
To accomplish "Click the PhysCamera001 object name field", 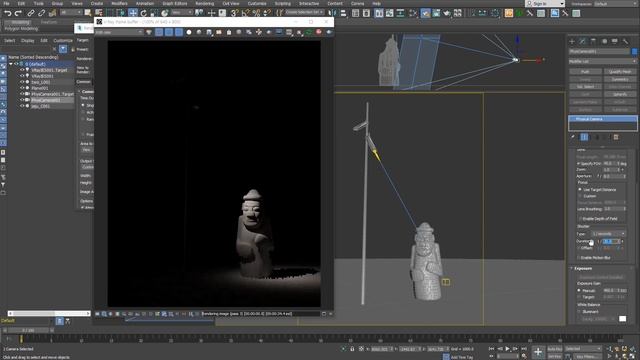I will [599, 51].
